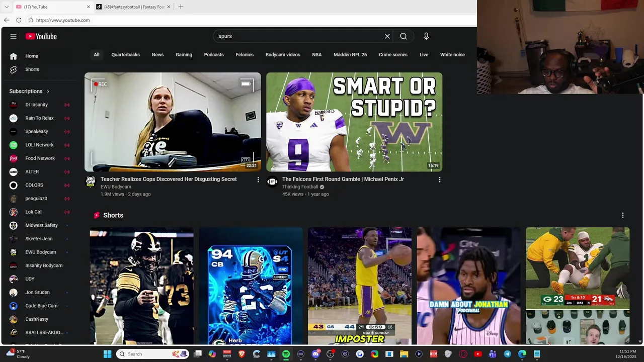Open File Explorer from the taskbar
644x362 pixels.
point(404,354)
